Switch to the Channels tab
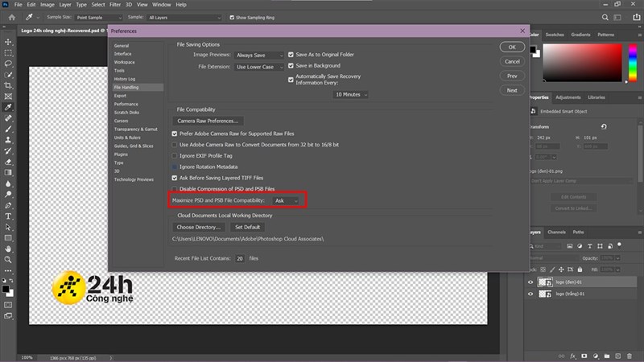Viewport: 644px width, 362px height. click(x=556, y=232)
